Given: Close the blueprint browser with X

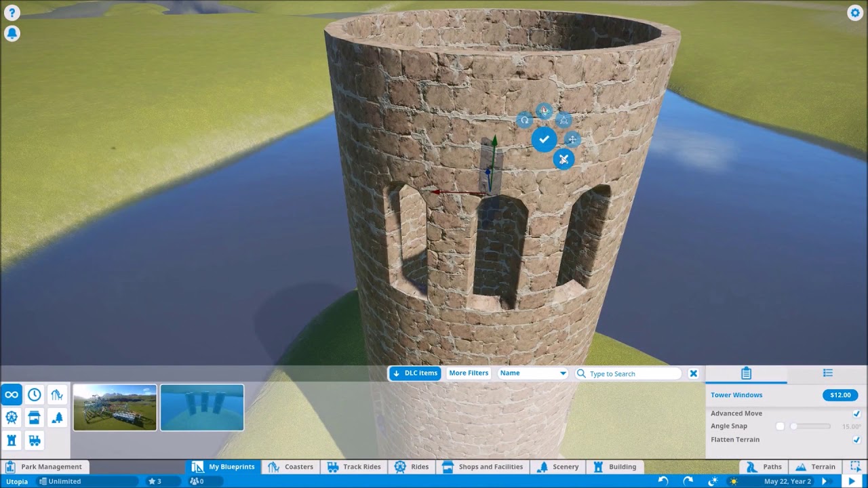Looking at the screenshot, I should [693, 373].
